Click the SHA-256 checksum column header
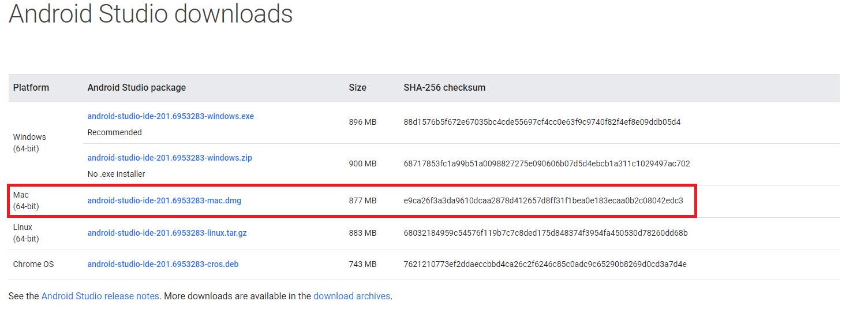Image resolution: width=868 pixels, height=312 pixels. coord(444,88)
